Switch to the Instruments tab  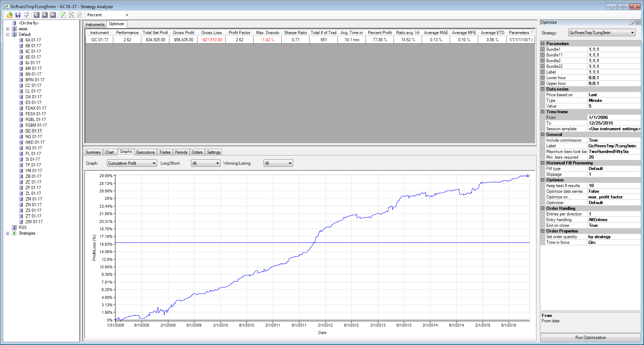click(x=95, y=24)
